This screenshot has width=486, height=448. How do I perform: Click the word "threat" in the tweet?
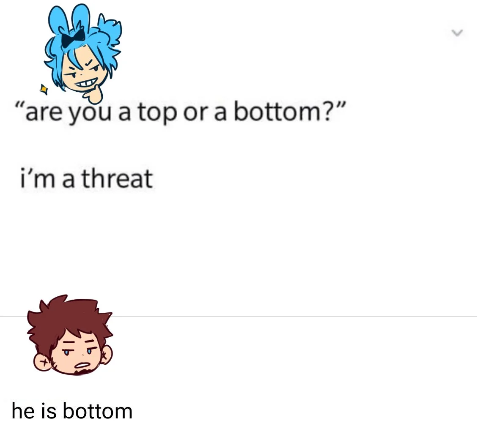point(118,179)
